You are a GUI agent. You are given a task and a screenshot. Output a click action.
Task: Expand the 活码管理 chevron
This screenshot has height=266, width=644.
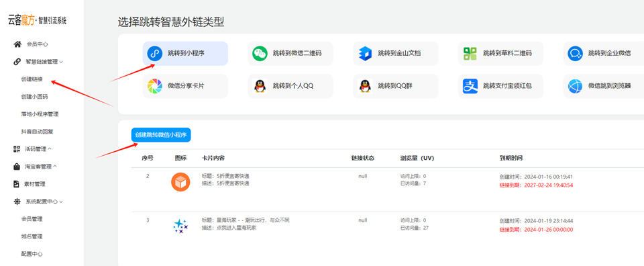tap(50, 149)
